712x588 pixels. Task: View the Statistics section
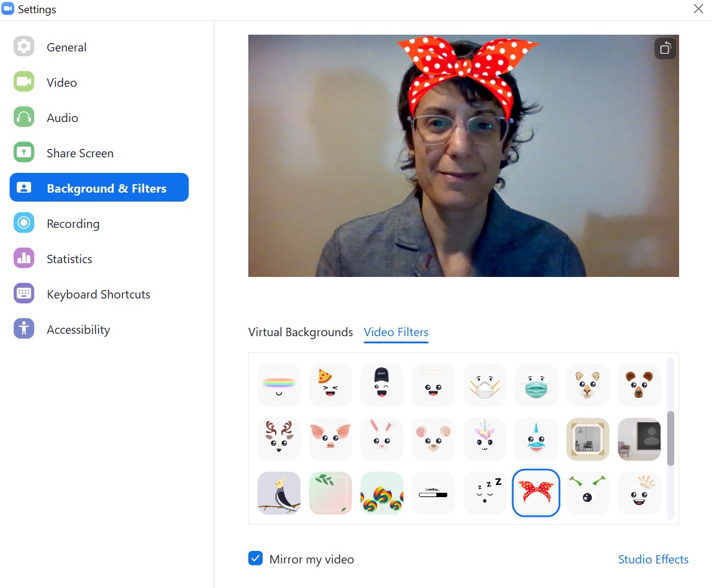(x=69, y=259)
